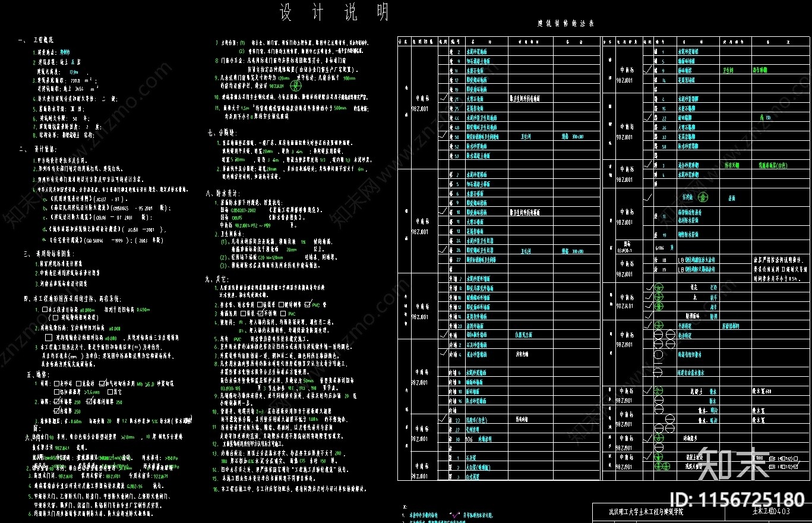Select the 八、防水设计 section heading
Image resolution: width=812 pixels, height=523 pixels.
[x=223, y=193]
